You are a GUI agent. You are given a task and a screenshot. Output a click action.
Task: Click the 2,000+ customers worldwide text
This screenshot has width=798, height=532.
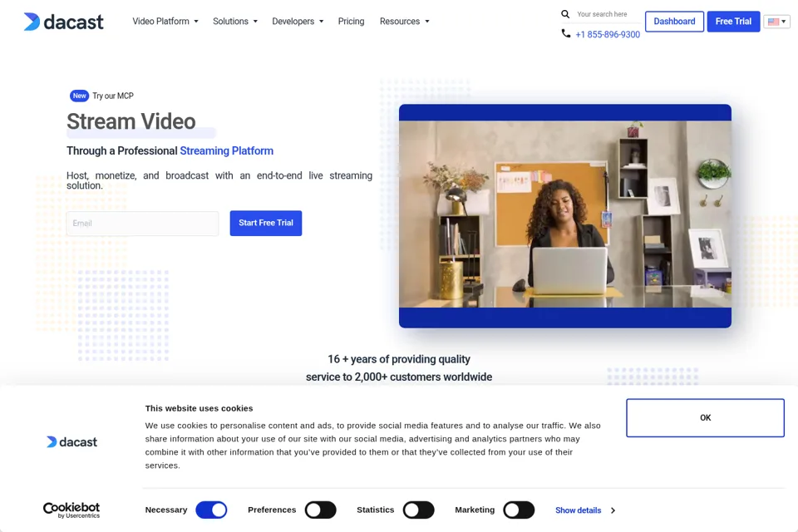(x=423, y=377)
